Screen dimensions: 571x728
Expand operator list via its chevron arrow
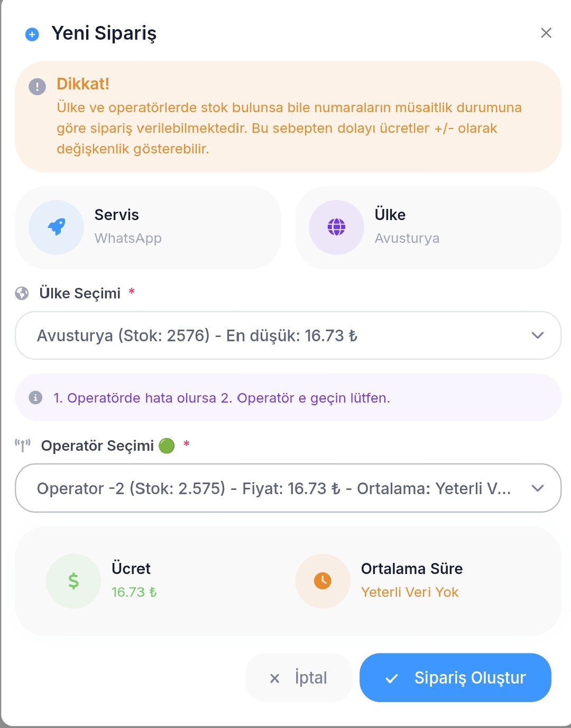click(538, 488)
